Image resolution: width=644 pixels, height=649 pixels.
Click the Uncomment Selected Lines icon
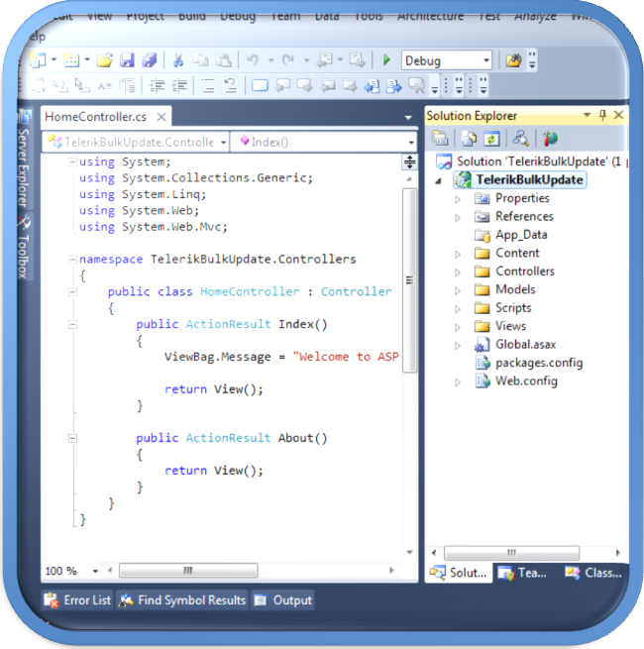[x=230, y=85]
